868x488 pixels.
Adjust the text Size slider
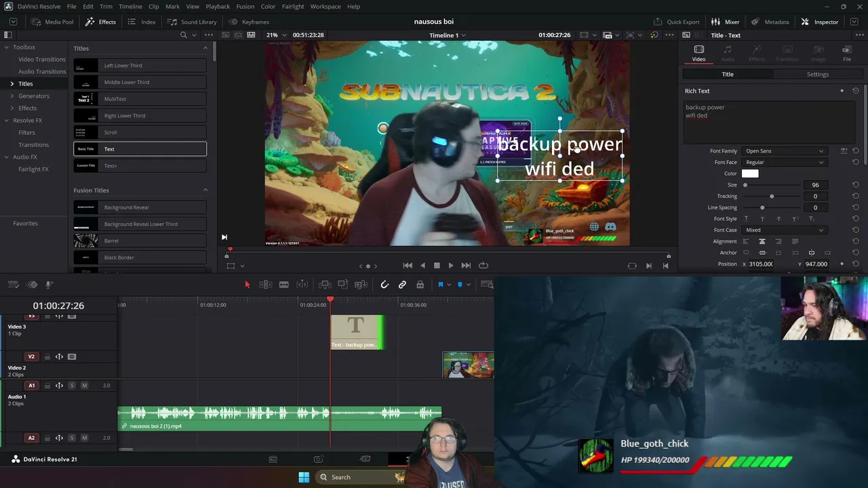click(772, 185)
